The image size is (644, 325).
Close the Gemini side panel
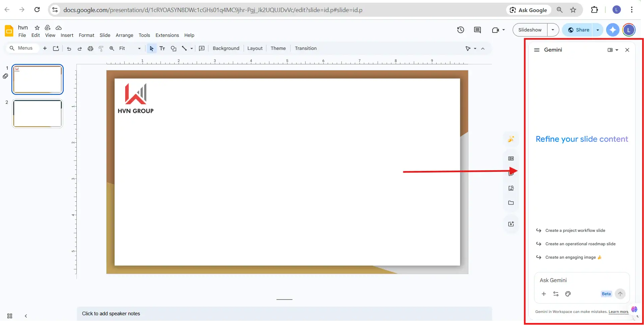tap(627, 50)
